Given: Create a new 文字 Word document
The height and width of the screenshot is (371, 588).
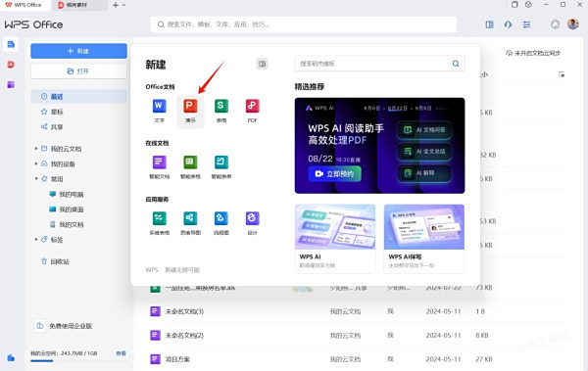Looking at the screenshot, I should tap(159, 111).
